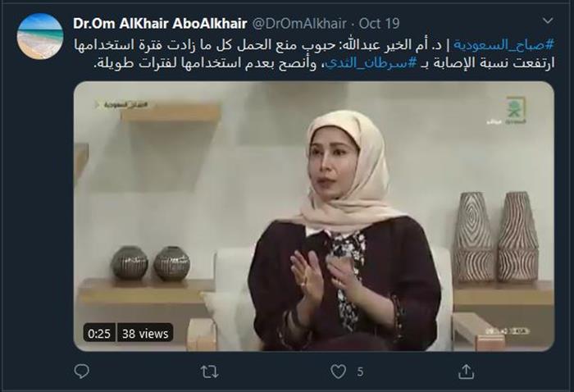
Task: Follow the #صباح_السعودية hashtag
Action: [x=504, y=45]
